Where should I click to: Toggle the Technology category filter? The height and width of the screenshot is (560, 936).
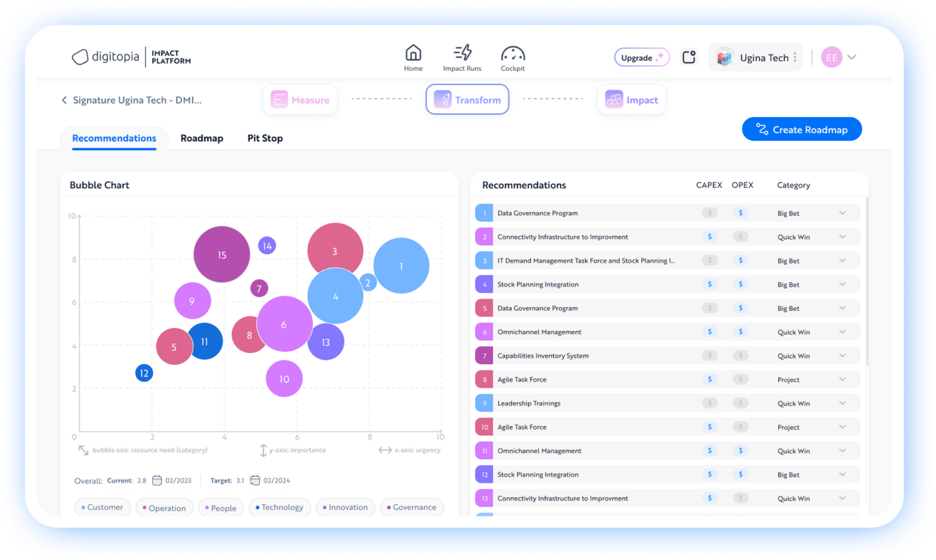click(x=280, y=507)
